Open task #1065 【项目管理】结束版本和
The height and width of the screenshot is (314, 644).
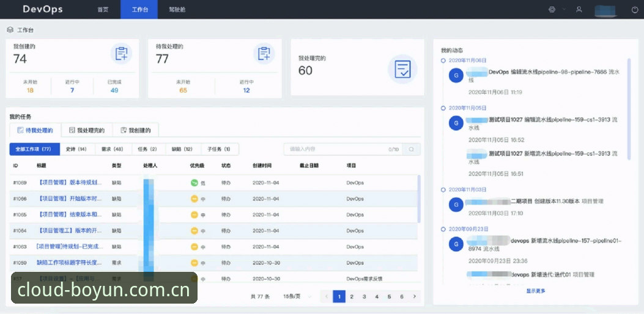[69, 214]
